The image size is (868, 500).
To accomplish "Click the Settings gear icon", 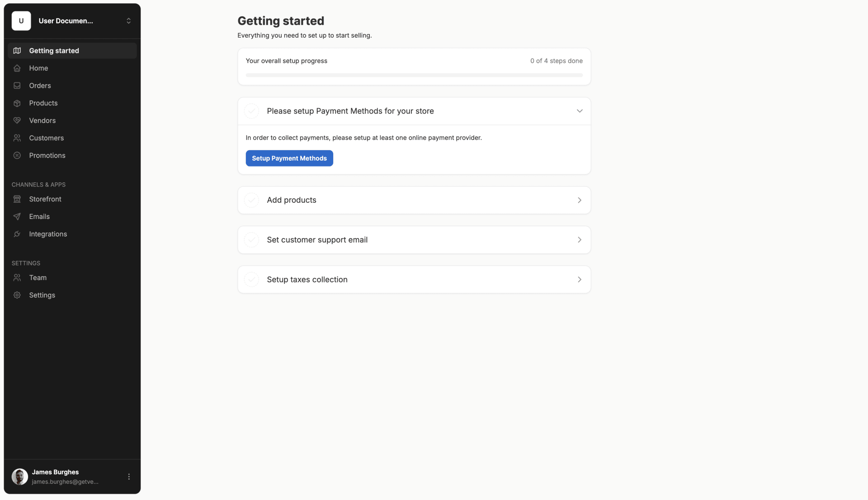I will (x=17, y=295).
